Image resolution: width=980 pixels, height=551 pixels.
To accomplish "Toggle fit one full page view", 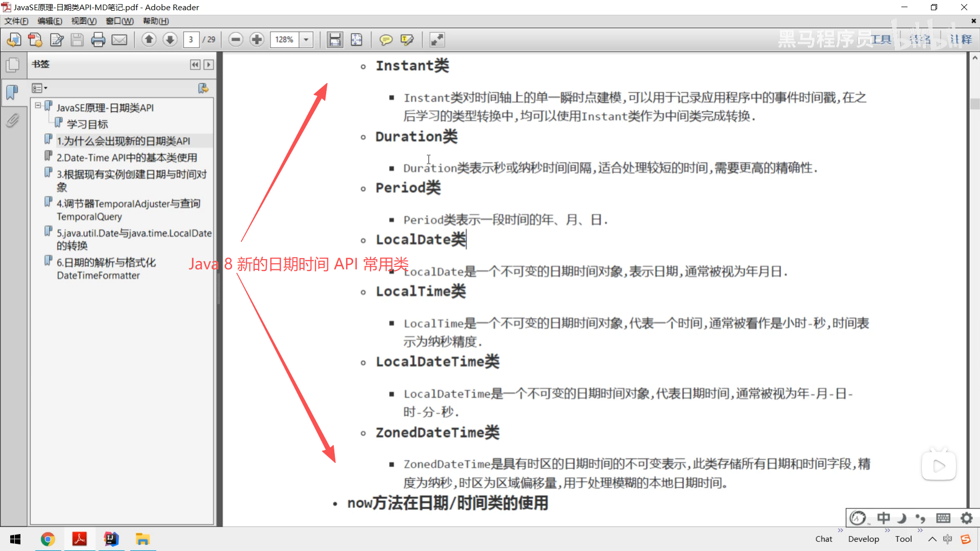I will (356, 40).
